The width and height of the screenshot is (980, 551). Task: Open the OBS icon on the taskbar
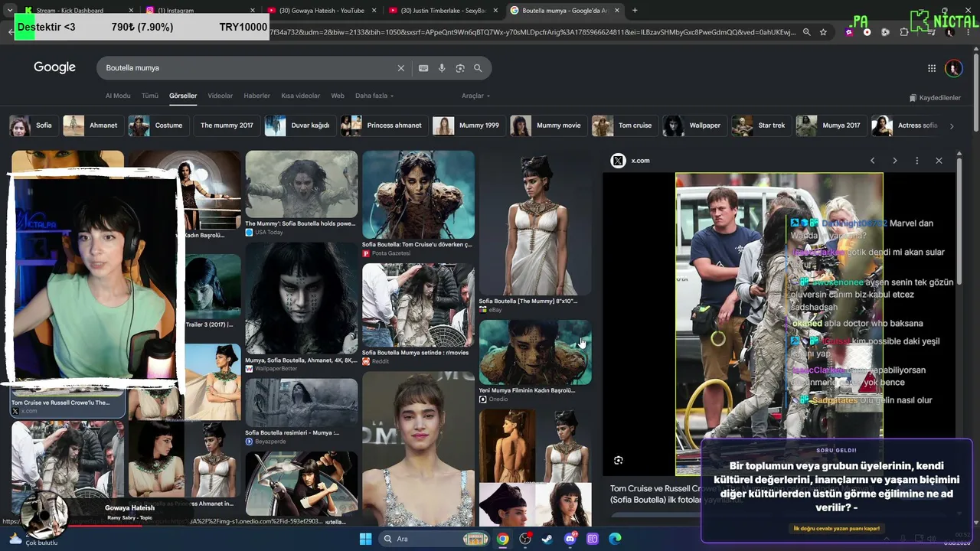pos(525,539)
